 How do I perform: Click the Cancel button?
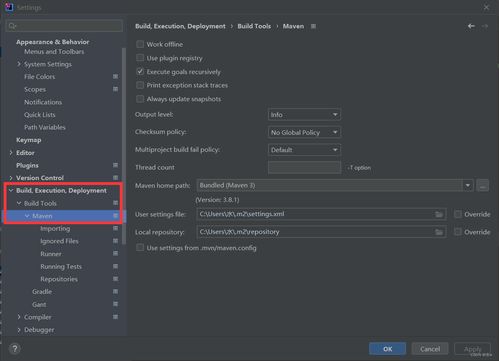pos(430,349)
